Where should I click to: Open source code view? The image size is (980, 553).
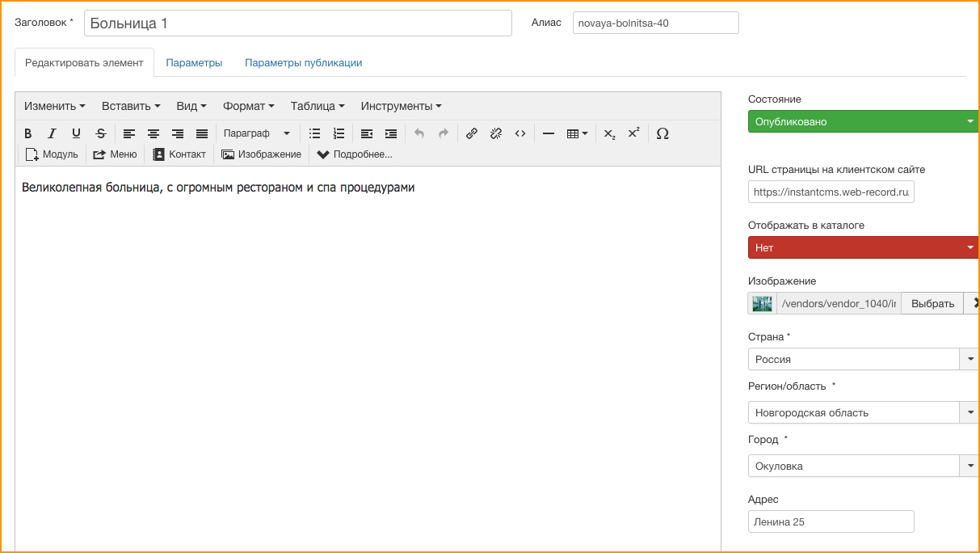click(520, 133)
